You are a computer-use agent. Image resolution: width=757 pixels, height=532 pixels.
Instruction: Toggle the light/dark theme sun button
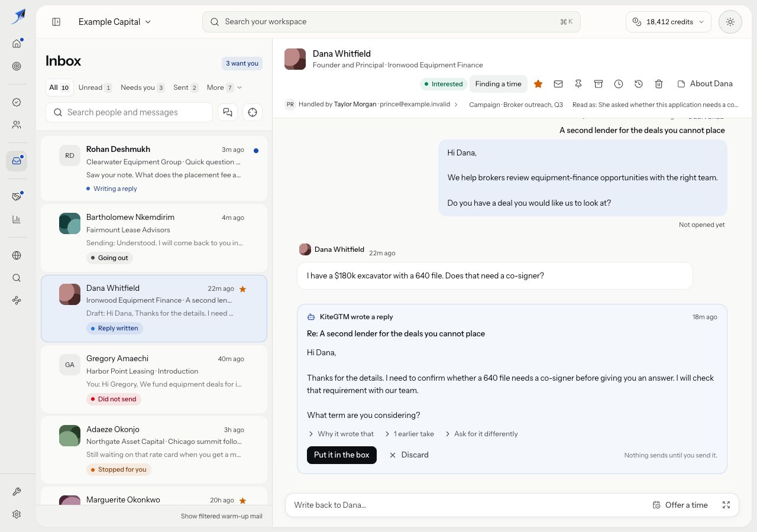coord(730,22)
